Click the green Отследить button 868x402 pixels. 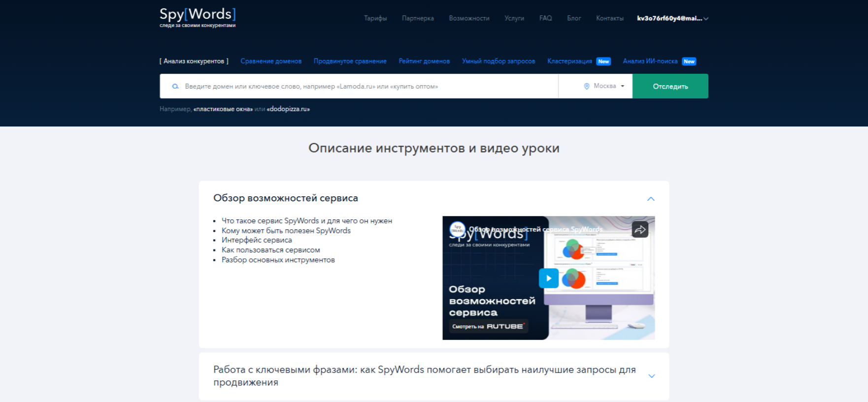coord(670,86)
